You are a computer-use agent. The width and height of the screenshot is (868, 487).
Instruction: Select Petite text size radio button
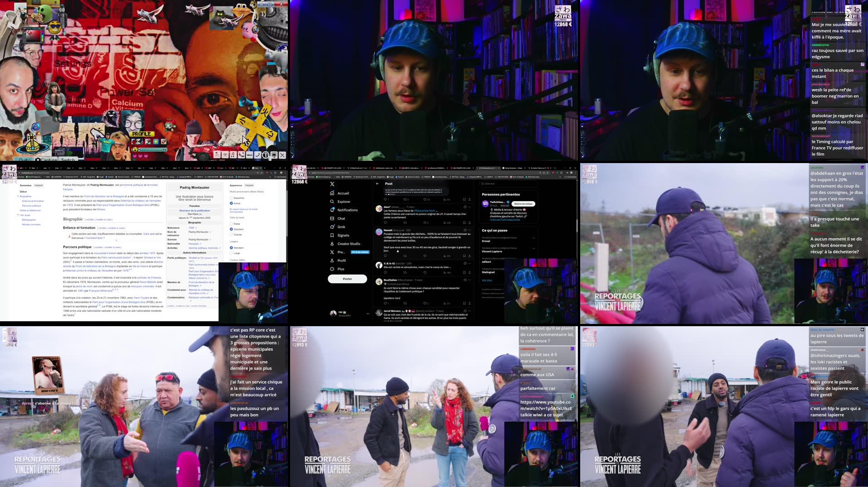[231, 224]
